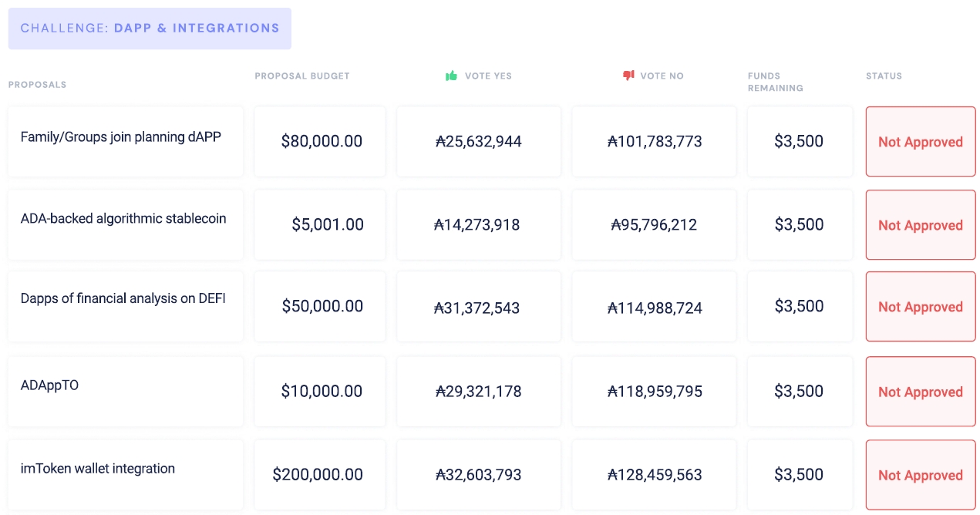
Task: Click the $200,000.00 budget cell
Action: point(318,475)
